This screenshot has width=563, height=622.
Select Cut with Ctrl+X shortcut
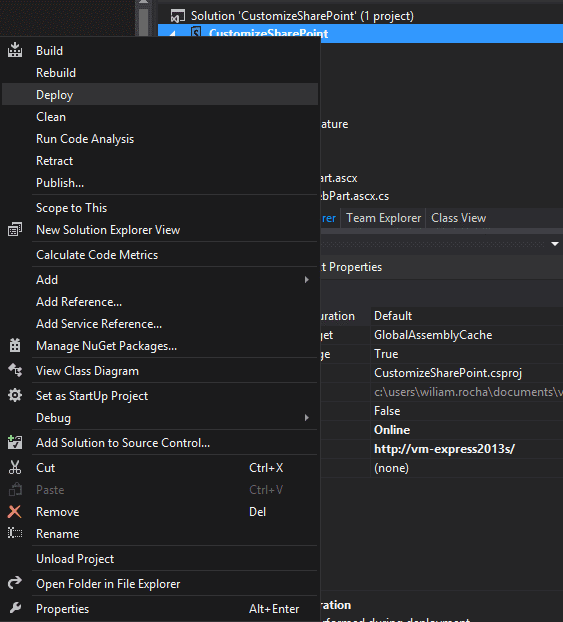pos(160,467)
